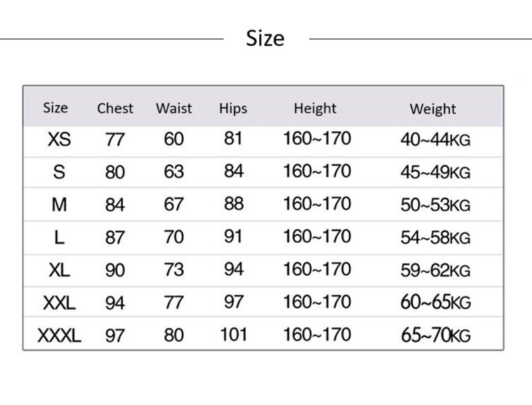Click the Weight column header
Image resolution: width=532 pixels, height=405 pixels.
pos(432,109)
